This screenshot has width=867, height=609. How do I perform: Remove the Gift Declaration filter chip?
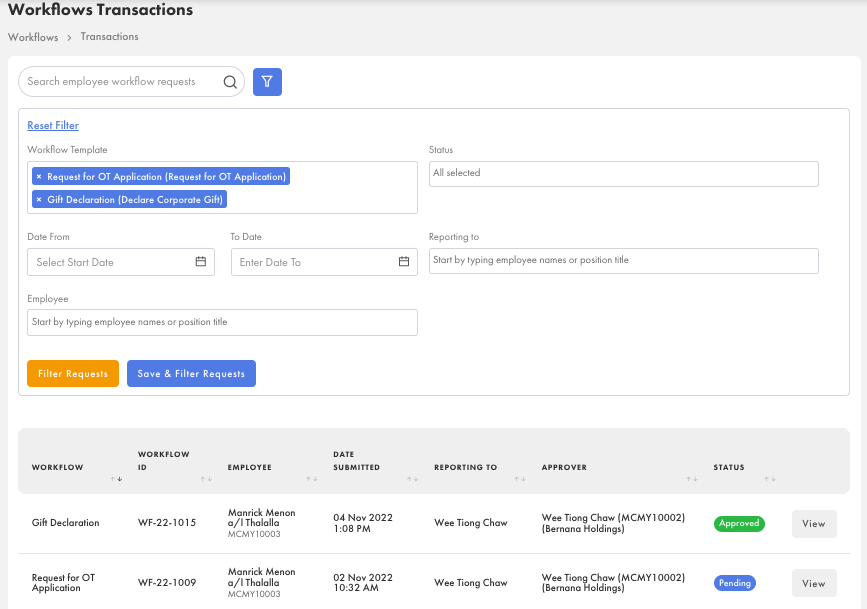39,199
